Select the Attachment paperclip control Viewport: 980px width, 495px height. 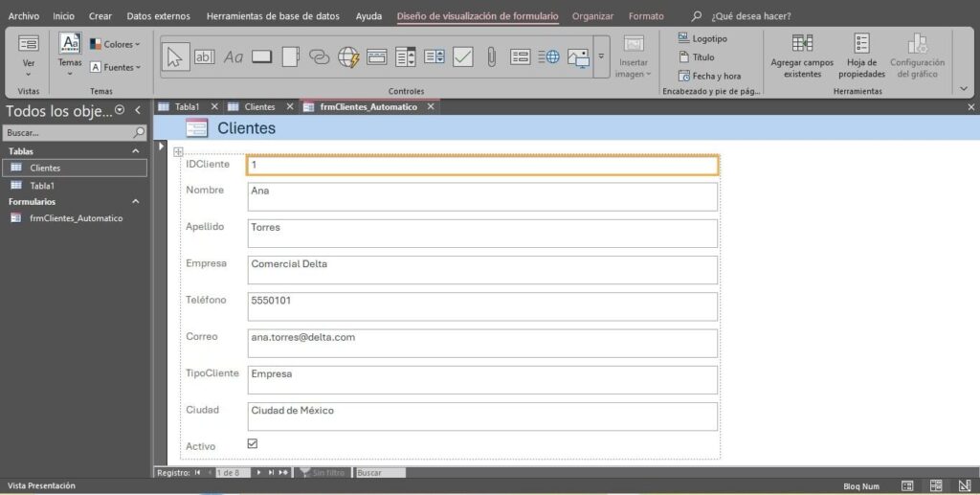(492, 57)
